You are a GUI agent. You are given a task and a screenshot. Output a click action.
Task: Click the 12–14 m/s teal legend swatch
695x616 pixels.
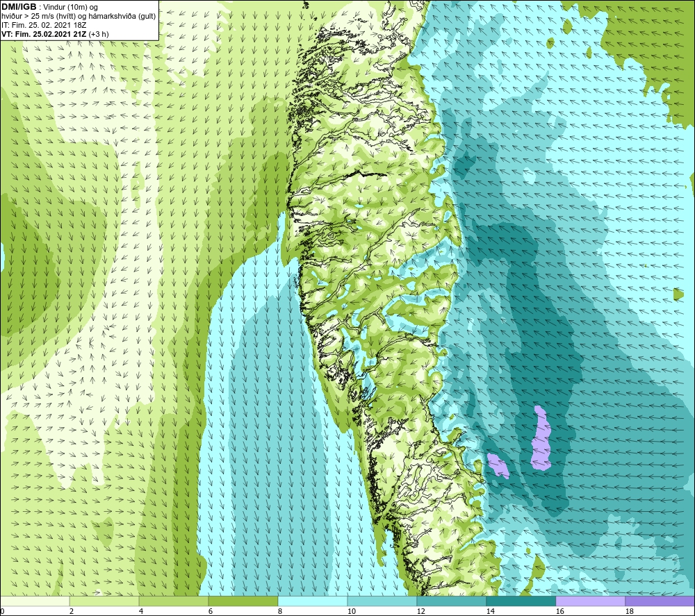(x=452, y=601)
